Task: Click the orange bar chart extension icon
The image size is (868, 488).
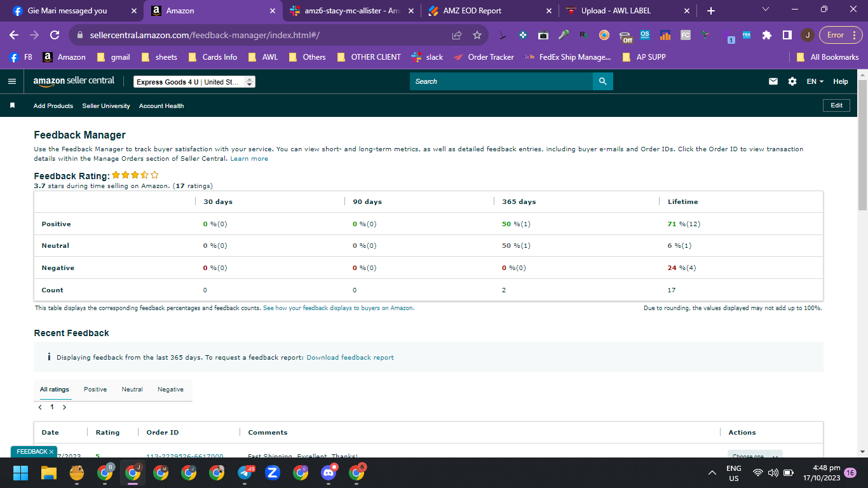Action: coord(665,35)
